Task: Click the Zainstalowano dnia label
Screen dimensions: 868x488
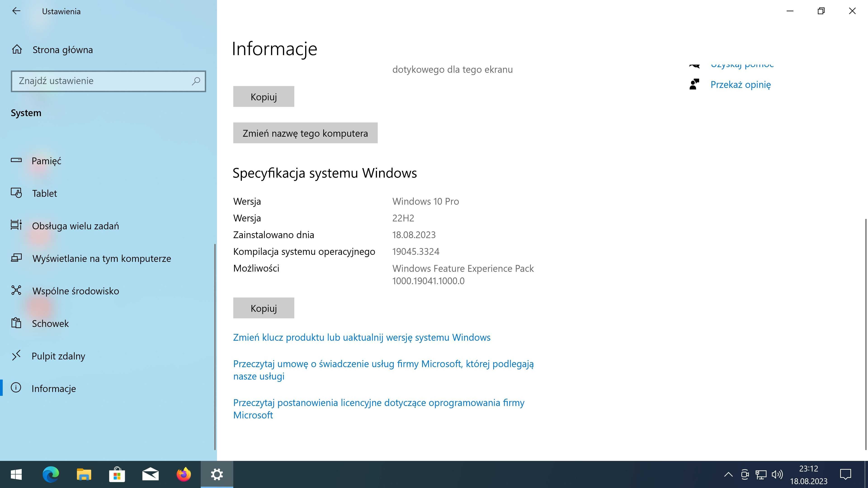Action: tap(274, 235)
